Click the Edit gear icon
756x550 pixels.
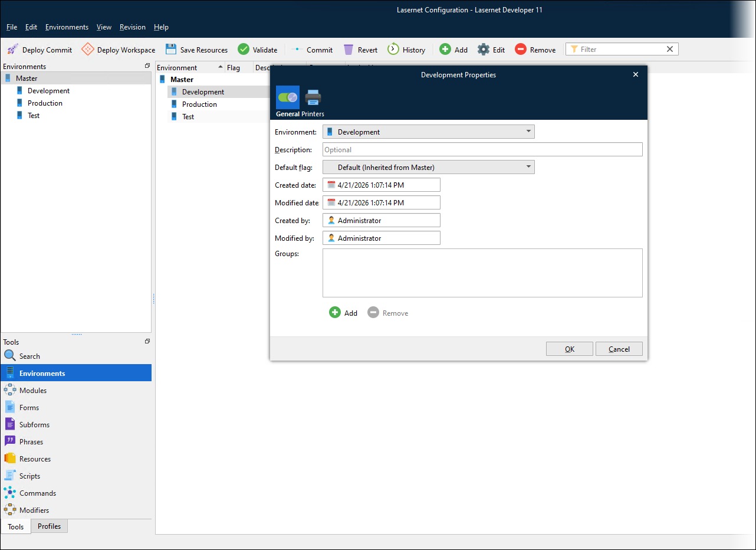pos(484,50)
